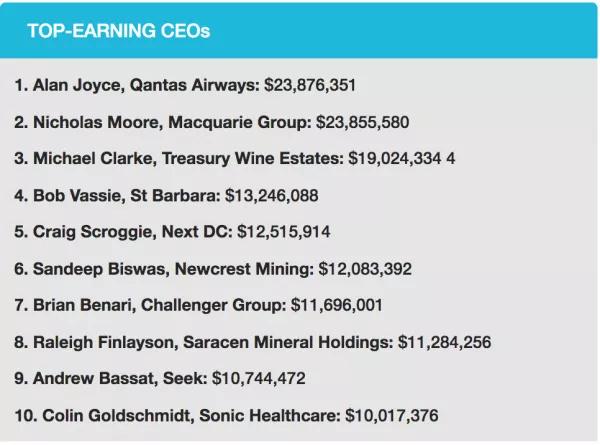Click the $12,515,914 earnings figure

point(284,232)
